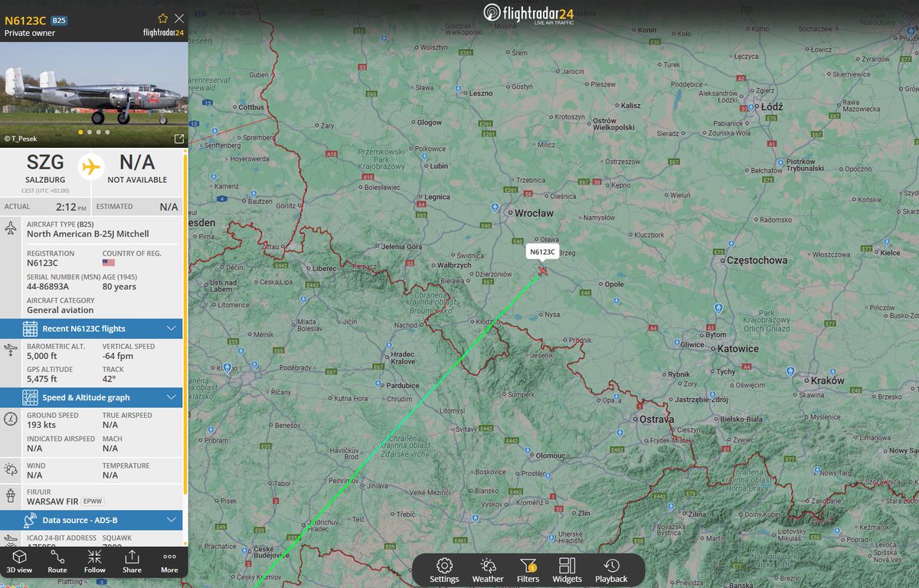Open map Settings
The height and width of the screenshot is (588, 919).
(444, 570)
